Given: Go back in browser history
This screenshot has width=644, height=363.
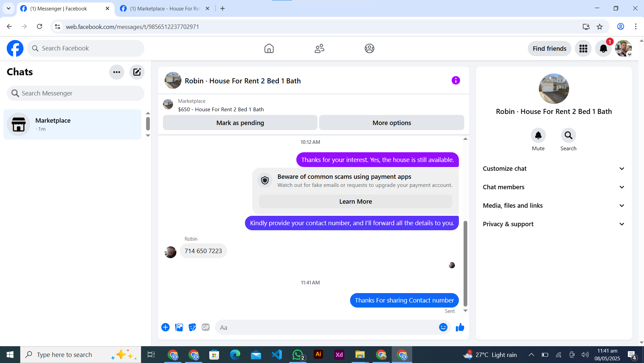Looking at the screenshot, I should [9, 27].
